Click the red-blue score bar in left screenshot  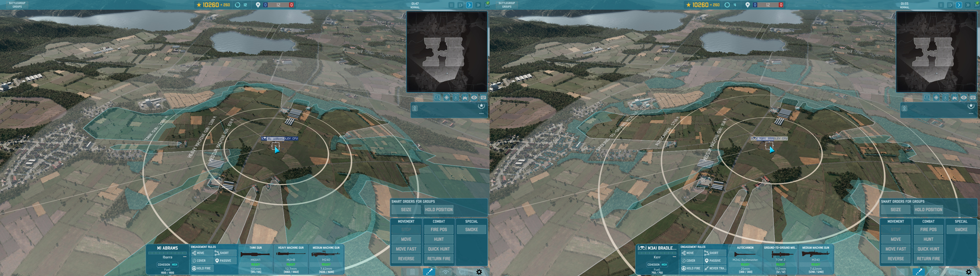click(278, 5)
